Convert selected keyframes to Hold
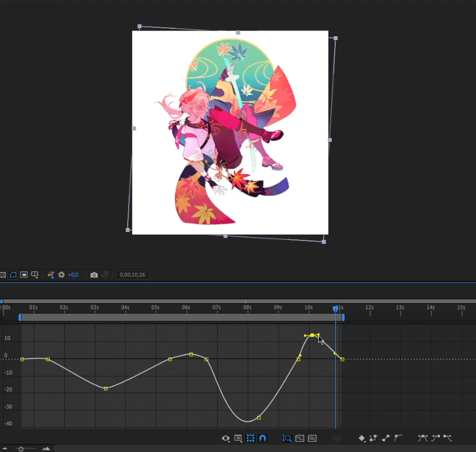Image resolution: width=476 pixels, height=452 pixels. pos(373,438)
